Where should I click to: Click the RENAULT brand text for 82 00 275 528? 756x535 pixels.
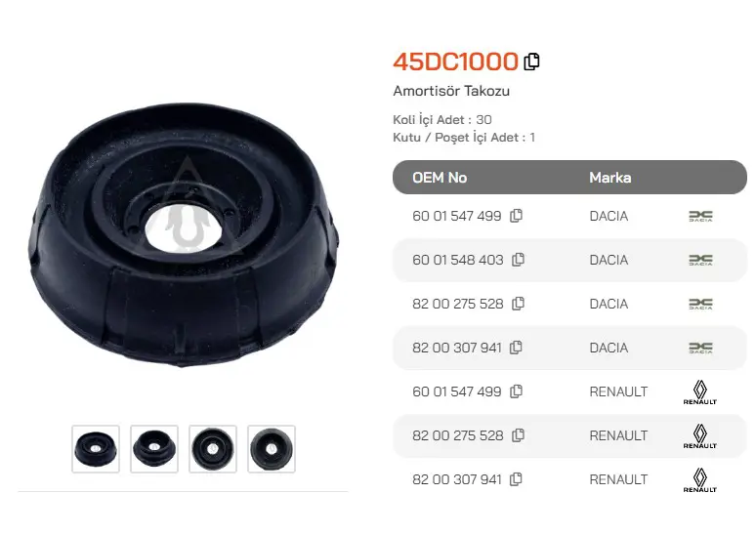click(618, 435)
